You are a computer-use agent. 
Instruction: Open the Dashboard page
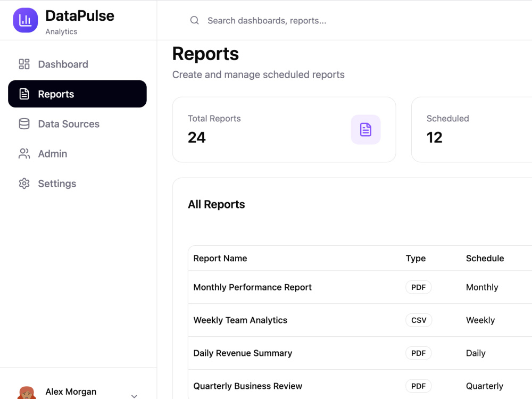pos(77,64)
